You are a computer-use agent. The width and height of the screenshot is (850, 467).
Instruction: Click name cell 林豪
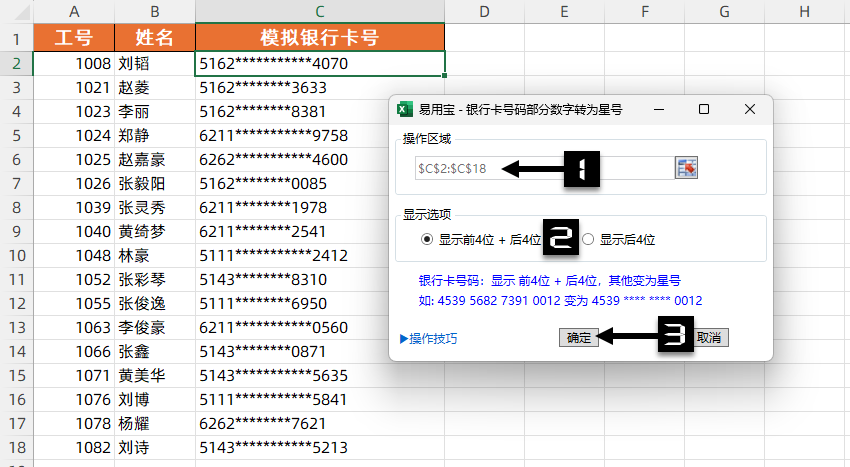pos(154,255)
